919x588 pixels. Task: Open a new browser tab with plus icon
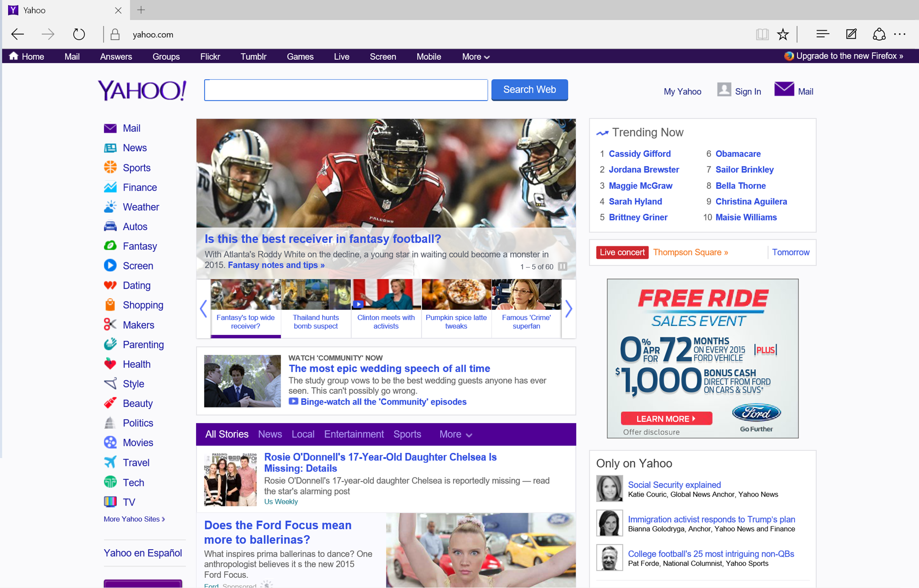click(141, 10)
